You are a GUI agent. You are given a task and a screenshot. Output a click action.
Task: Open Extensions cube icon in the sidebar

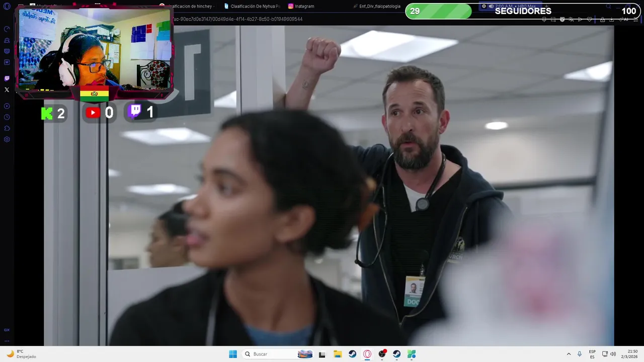tap(7, 128)
